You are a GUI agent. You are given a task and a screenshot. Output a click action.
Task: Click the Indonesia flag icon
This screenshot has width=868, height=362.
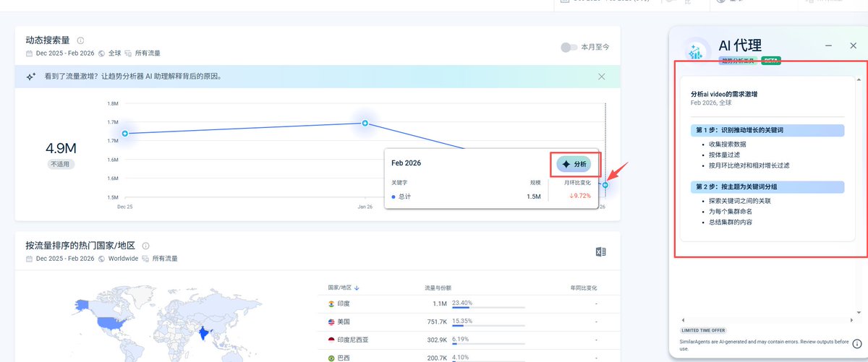pos(331,340)
